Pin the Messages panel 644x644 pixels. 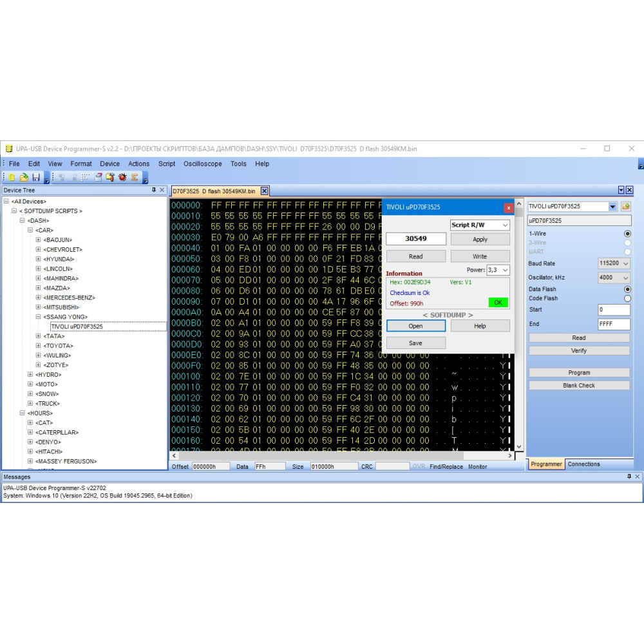[629, 477]
